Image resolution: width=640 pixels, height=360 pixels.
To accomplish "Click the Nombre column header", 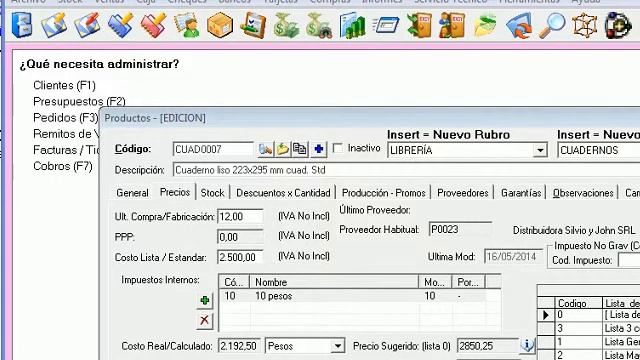I will (x=334, y=282).
